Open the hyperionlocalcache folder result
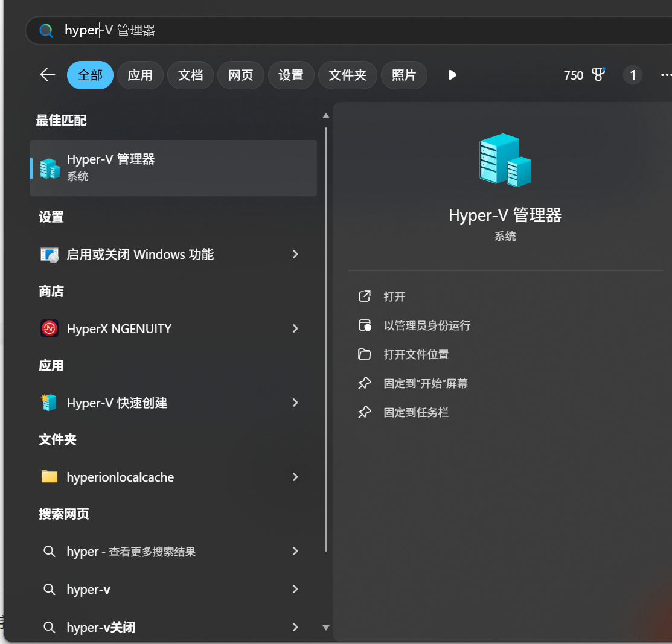 (x=173, y=477)
